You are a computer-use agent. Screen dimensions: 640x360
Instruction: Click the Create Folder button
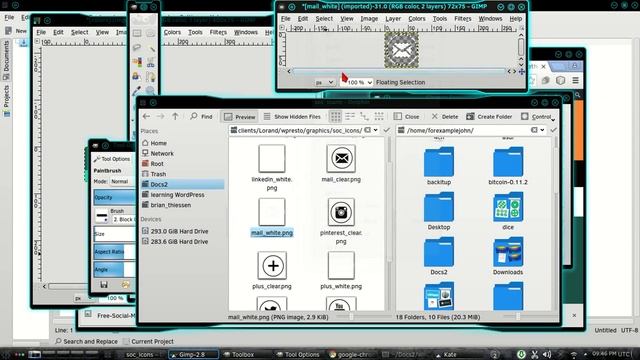point(489,117)
